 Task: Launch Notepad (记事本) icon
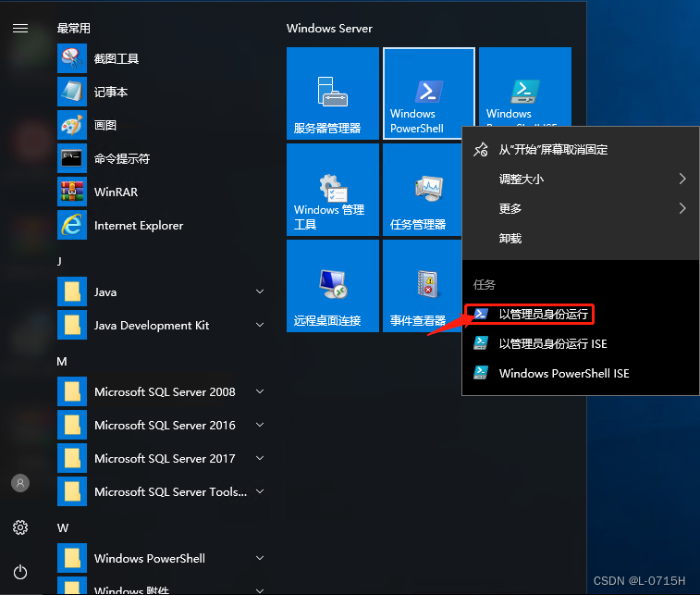[x=72, y=92]
